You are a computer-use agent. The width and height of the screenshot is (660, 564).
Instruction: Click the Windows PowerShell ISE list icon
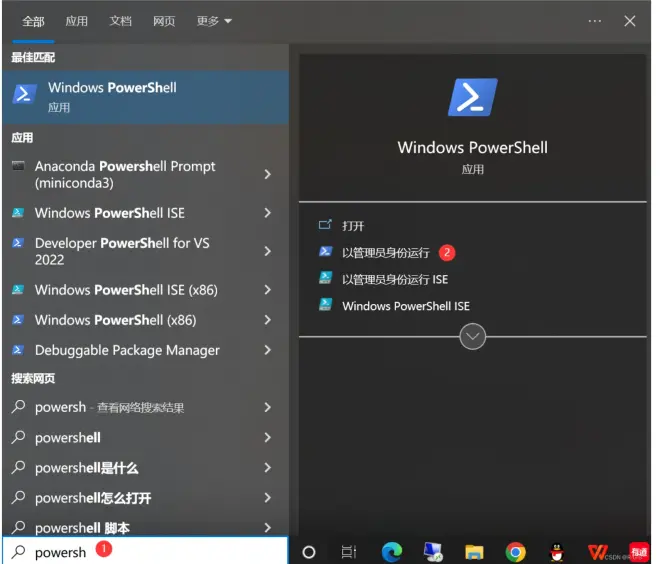(x=18, y=213)
